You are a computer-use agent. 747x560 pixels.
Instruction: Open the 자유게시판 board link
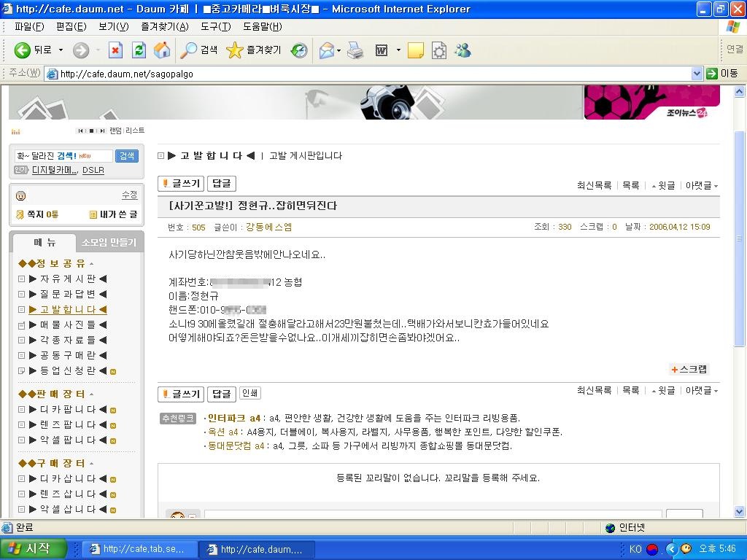(x=68, y=279)
